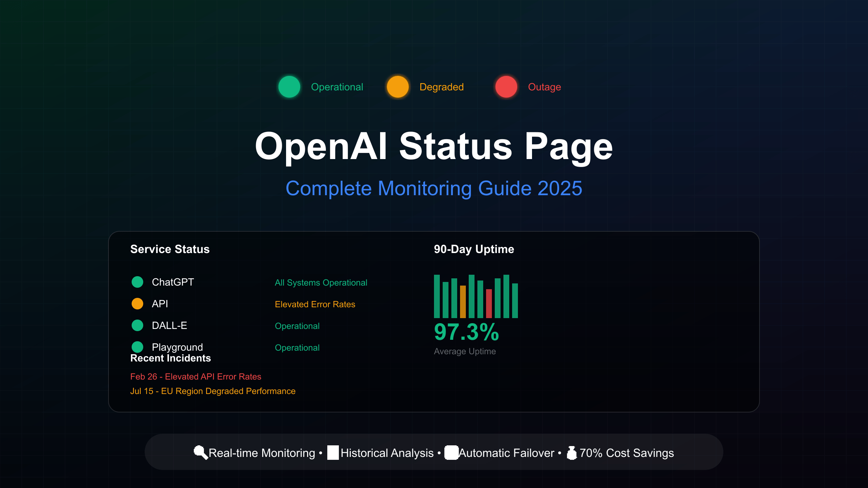Image resolution: width=868 pixels, height=488 pixels.
Task: Click the '97.3%' uptime value
Action: [467, 332]
